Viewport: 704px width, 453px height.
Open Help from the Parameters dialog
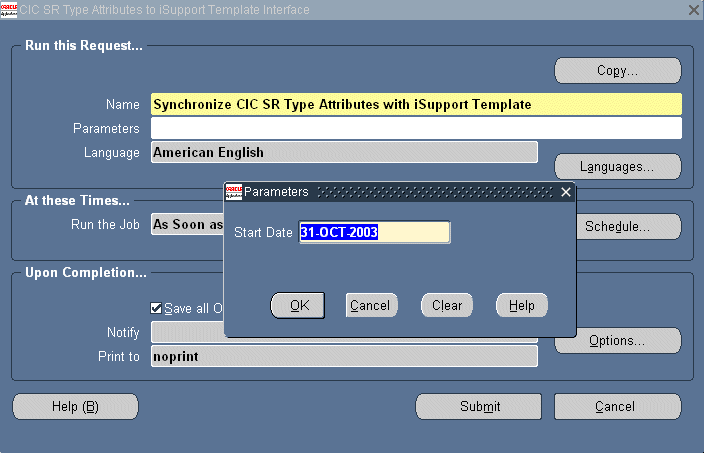522,306
